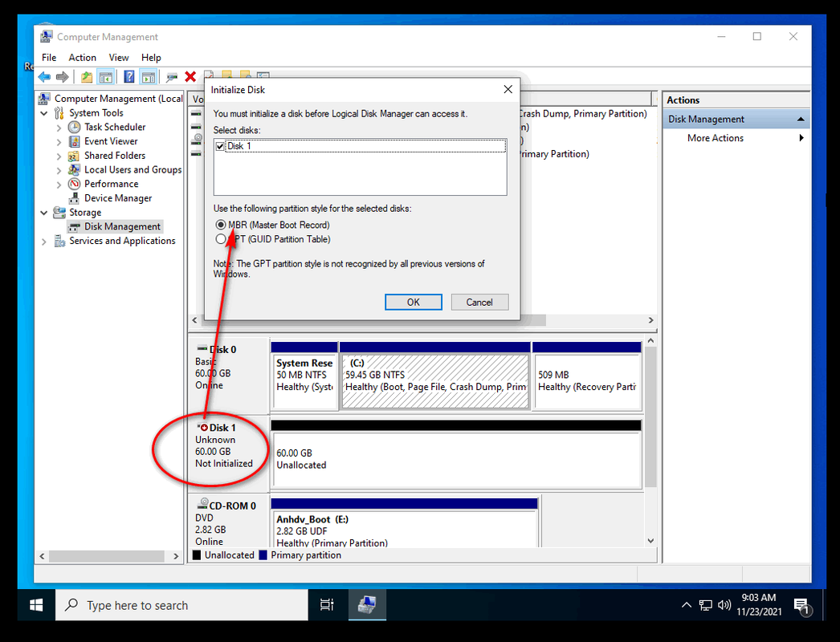Click the Disk 0 label box
Screen dimensions: 840x642
229,375
